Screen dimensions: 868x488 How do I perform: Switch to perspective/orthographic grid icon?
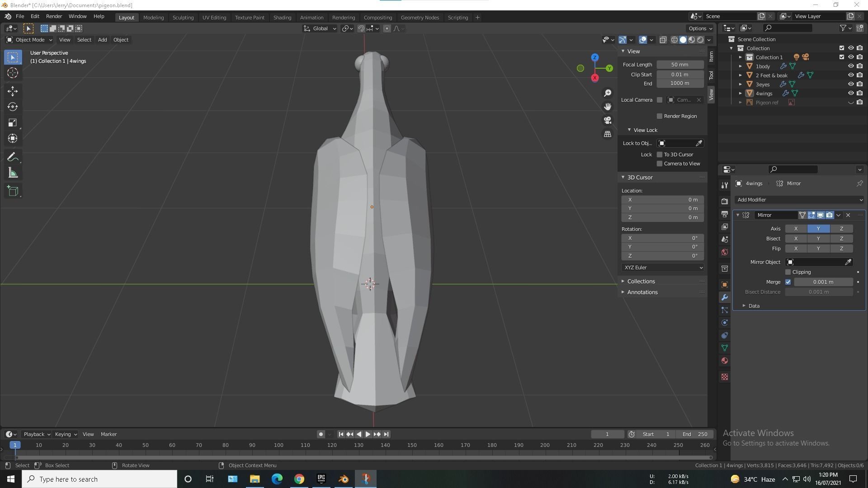[608, 134]
